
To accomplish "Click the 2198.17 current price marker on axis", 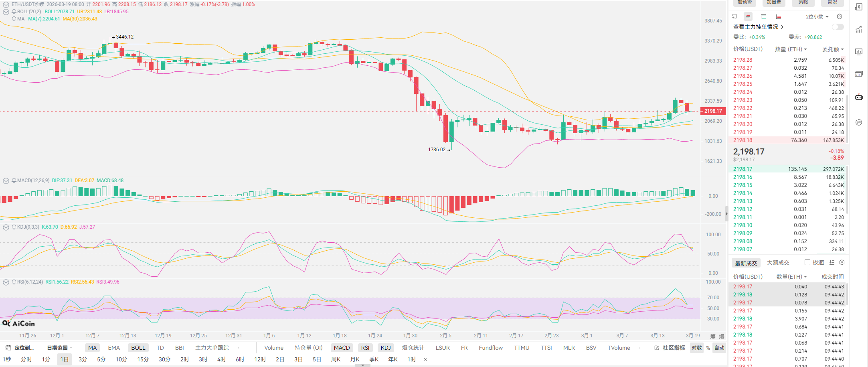I will [713, 111].
